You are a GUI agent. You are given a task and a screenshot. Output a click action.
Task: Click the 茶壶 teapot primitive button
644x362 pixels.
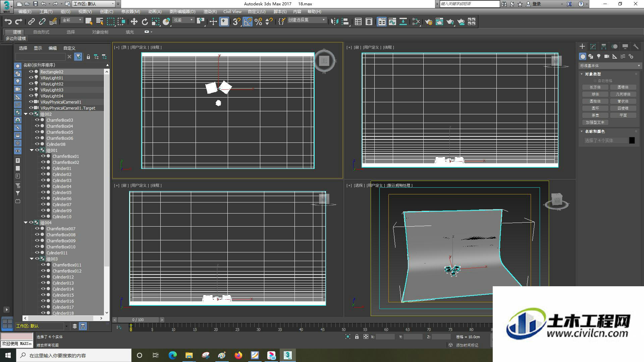[x=595, y=115]
